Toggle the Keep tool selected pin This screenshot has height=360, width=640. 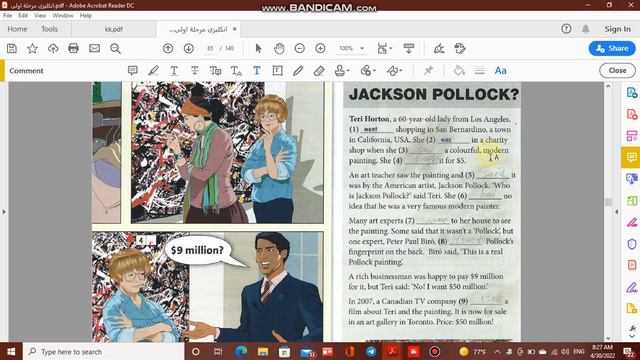coord(428,71)
